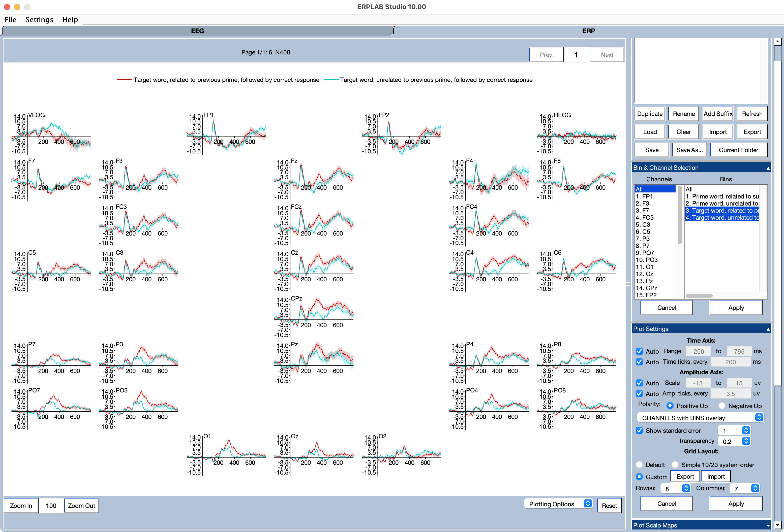Image resolution: width=784 pixels, height=532 pixels.
Task: Click the right panel scroll up arrow
Action: (x=778, y=42)
